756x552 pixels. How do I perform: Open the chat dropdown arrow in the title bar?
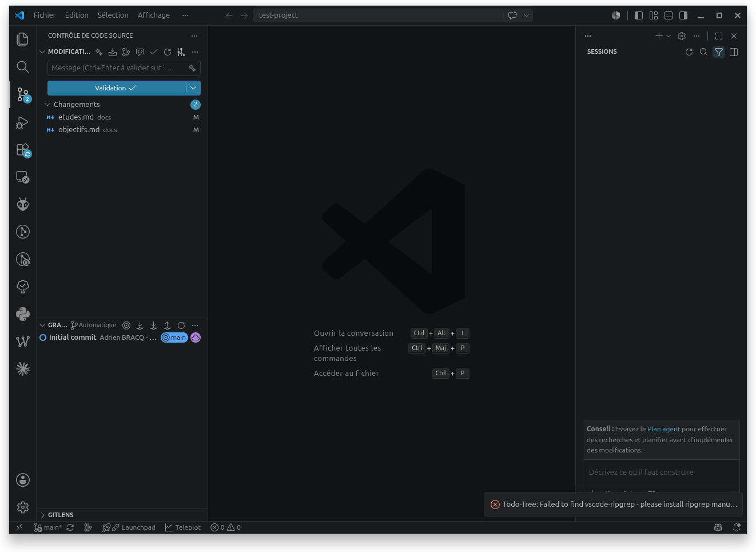(526, 15)
